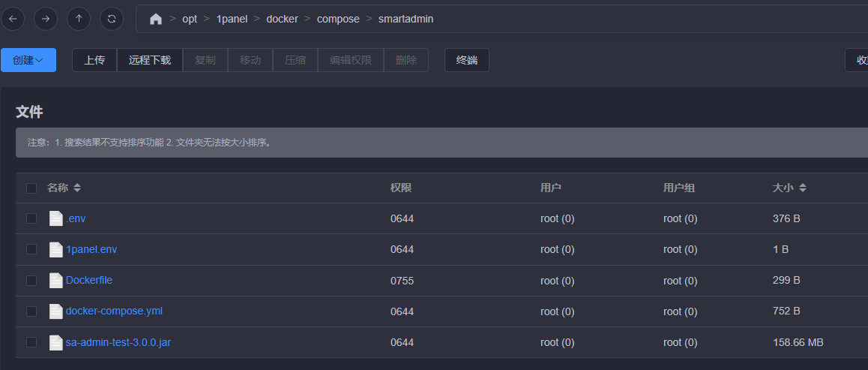Click the 删除 delete button
The height and width of the screenshot is (370, 868).
tap(406, 60)
